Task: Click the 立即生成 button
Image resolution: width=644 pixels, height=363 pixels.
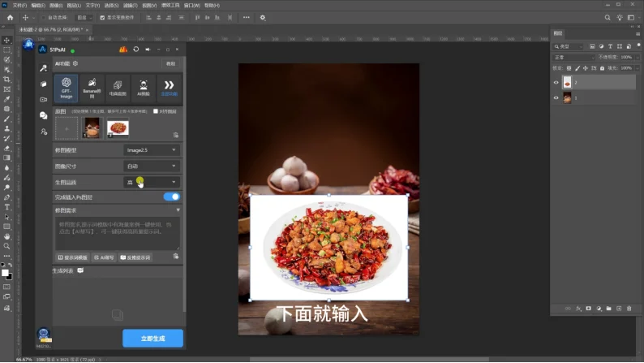Action: pyautogui.click(x=152, y=339)
